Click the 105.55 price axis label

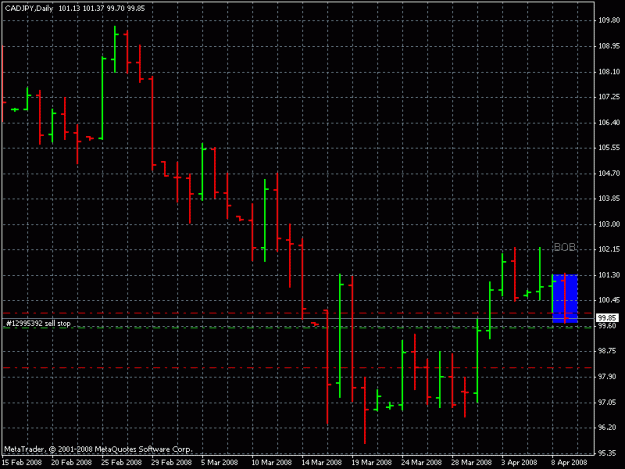(609, 147)
